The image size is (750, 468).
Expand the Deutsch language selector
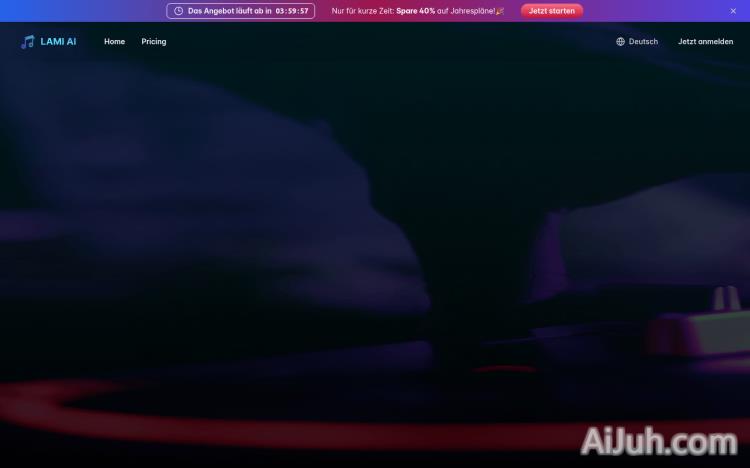tap(643, 42)
